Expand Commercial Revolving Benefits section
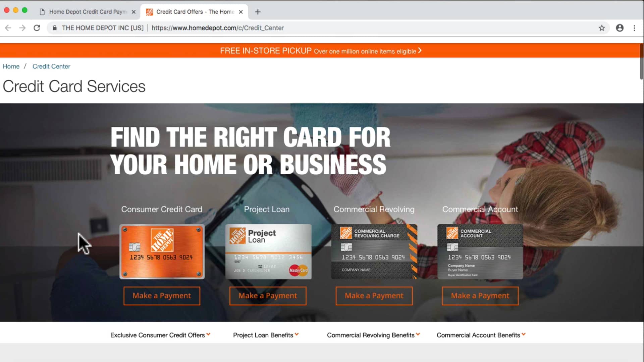644x362 pixels. coord(374,335)
